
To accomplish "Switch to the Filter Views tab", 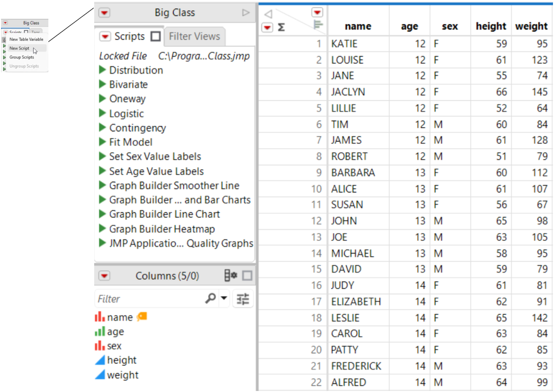I will pos(194,37).
